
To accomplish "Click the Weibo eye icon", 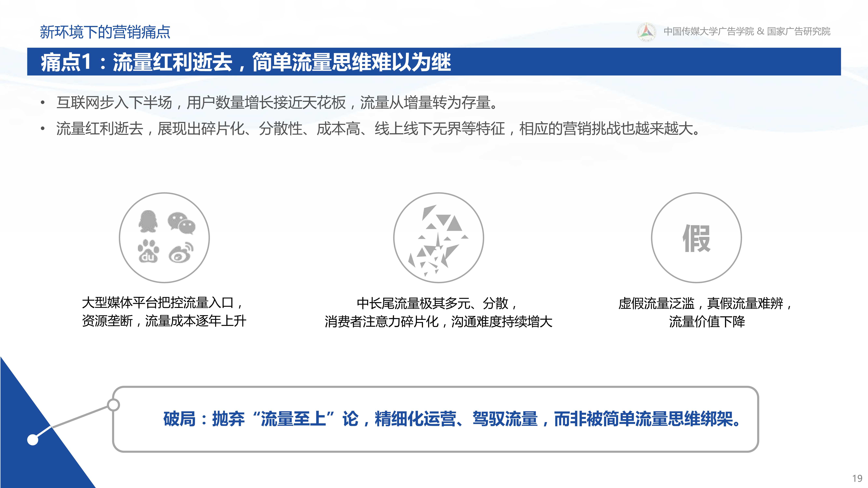I will 181,253.
